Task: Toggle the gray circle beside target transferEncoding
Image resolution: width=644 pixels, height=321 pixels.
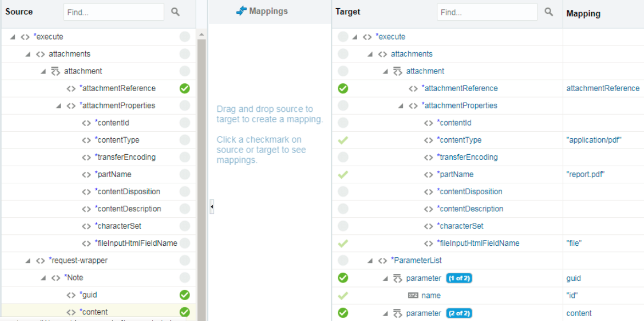Action: pyautogui.click(x=343, y=157)
